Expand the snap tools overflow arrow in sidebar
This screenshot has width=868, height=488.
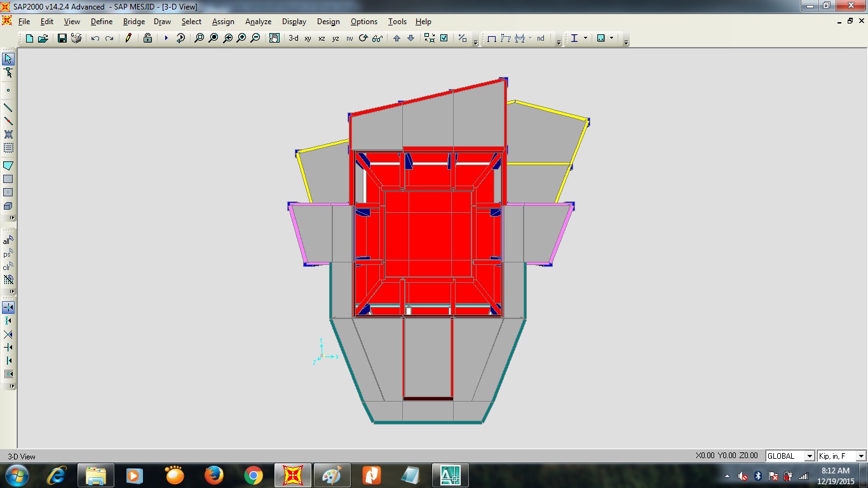[11, 386]
